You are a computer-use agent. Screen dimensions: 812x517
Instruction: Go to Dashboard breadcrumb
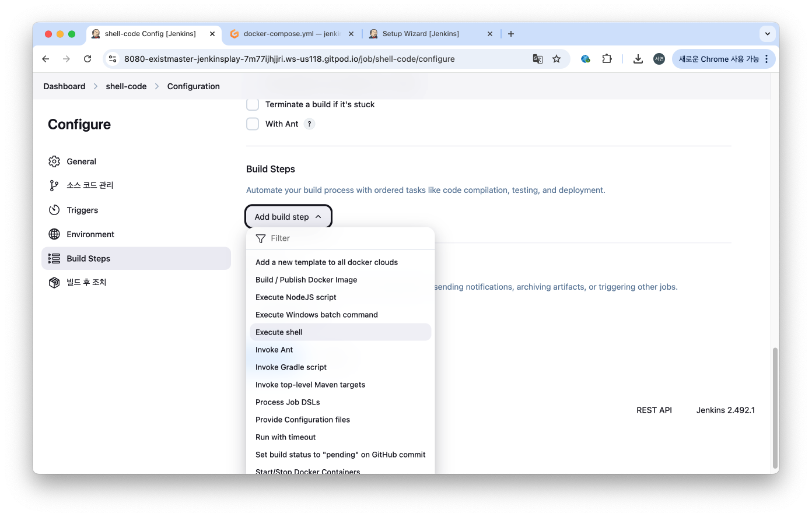pyautogui.click(x=64, y=86)
